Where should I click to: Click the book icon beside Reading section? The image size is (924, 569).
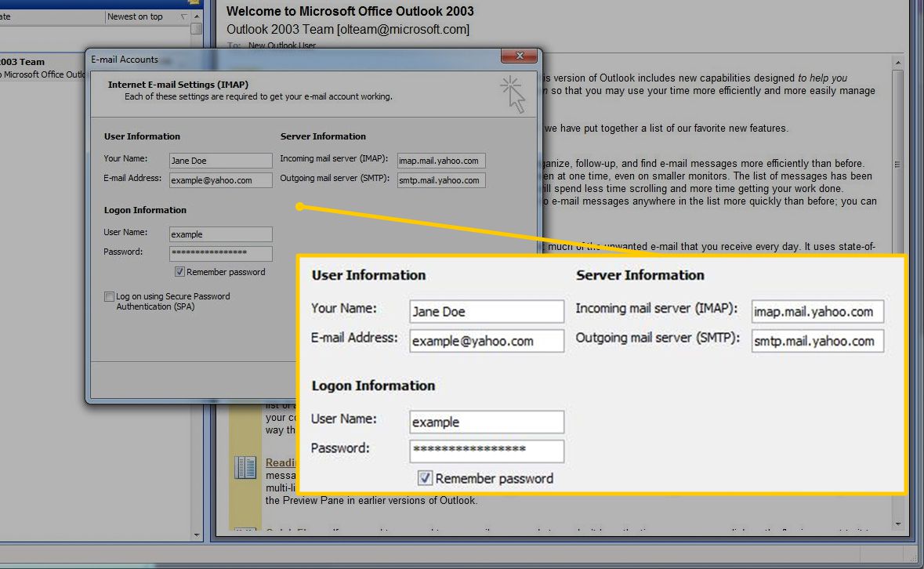tap(245, 467)
